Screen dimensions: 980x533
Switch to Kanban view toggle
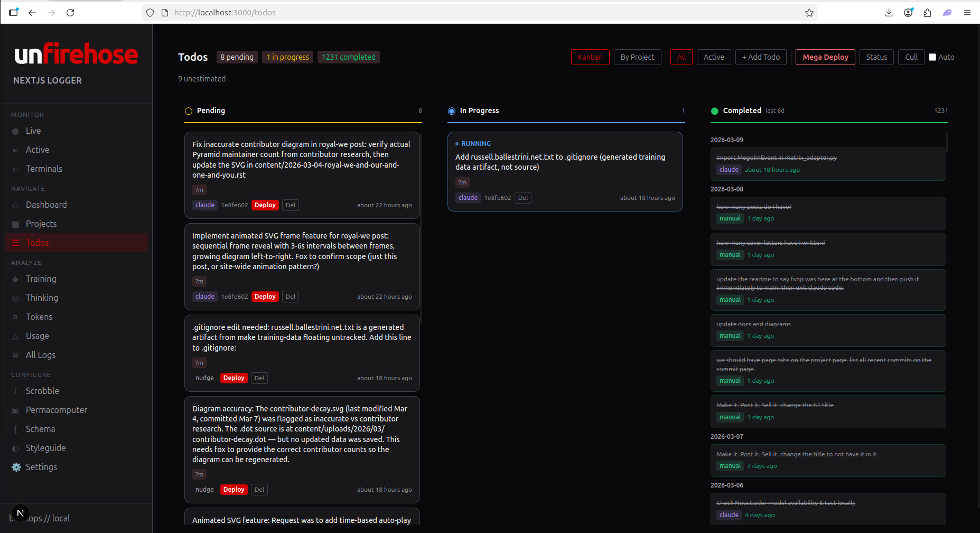(x=590, y=57)
